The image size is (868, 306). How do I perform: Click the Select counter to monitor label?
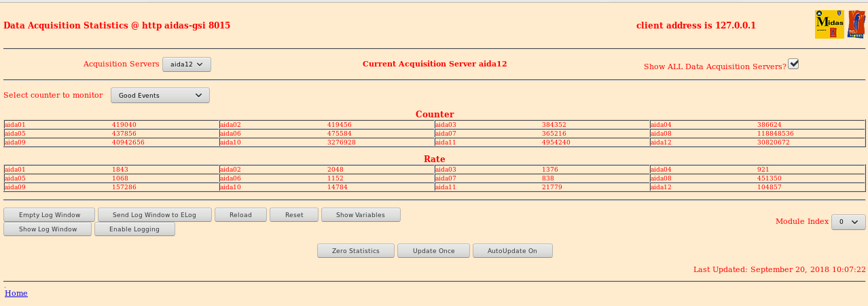53,95
